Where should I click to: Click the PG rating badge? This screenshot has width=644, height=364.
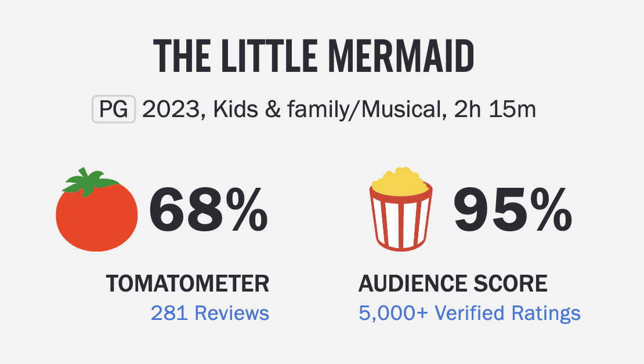tap(114, 110)
